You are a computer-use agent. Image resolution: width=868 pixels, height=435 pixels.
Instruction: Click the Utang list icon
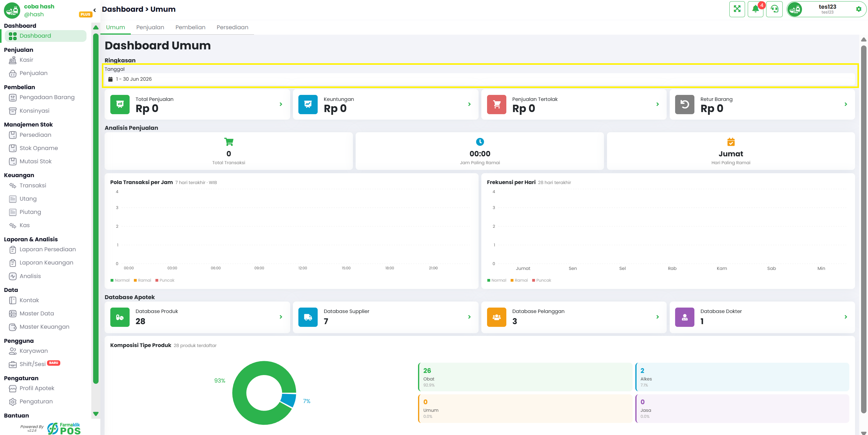click(x=12, y=199)
